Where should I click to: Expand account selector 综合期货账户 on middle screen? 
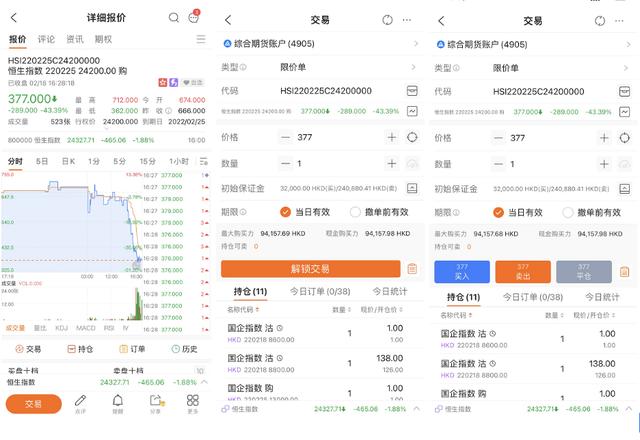[x=320, y=44]
